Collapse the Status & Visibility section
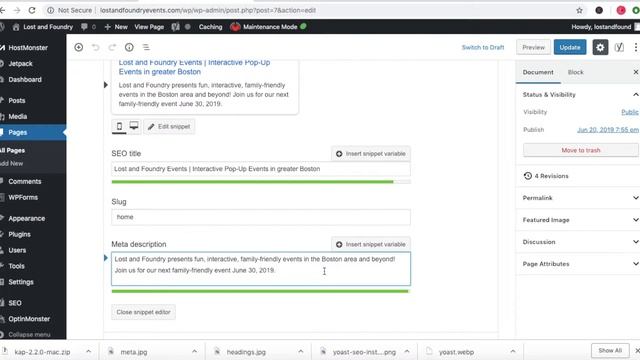This screenshot has width=640, height=360. (578, 95)
